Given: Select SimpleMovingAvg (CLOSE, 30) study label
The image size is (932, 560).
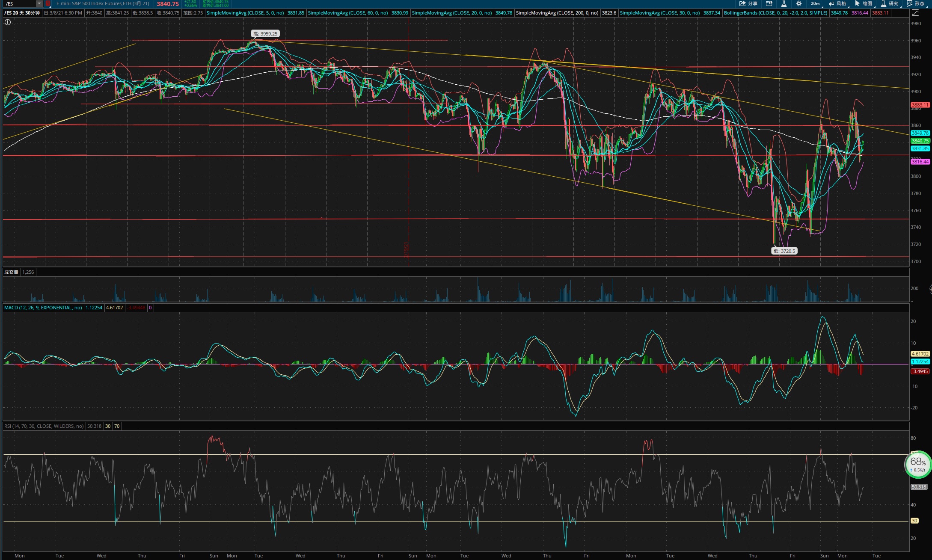Looking at the screenshot, I should (660, 13).
